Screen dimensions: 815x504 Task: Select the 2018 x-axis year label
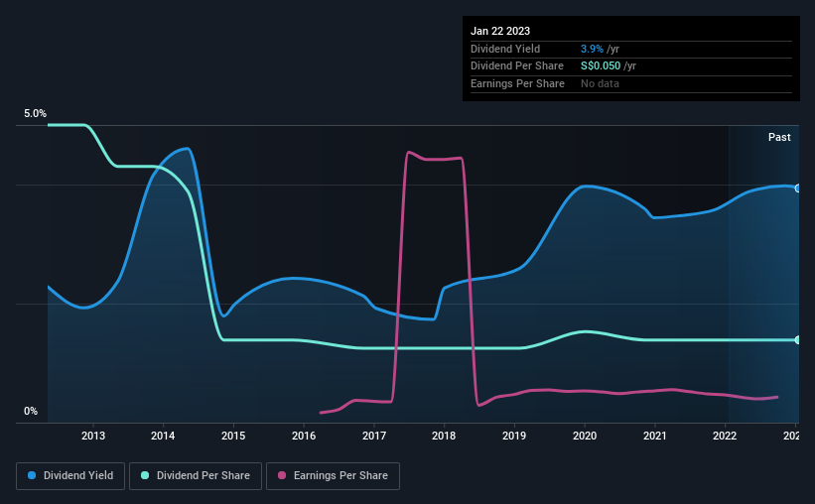[444, 436]
